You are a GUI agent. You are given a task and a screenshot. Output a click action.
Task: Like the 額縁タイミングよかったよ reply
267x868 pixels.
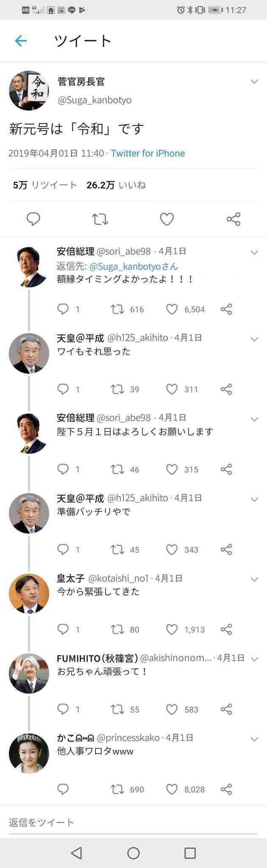(172, 309)
